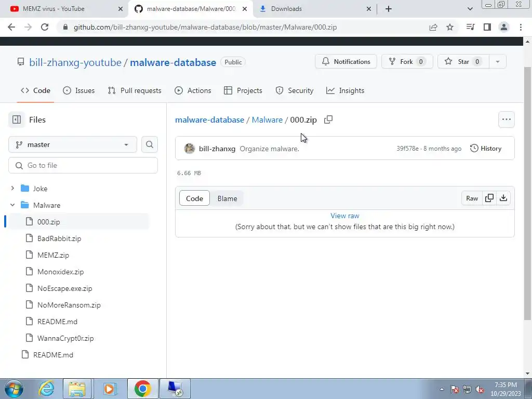Download raw file icon button
The height and width of the screenshot is (399, 532).
503,198
